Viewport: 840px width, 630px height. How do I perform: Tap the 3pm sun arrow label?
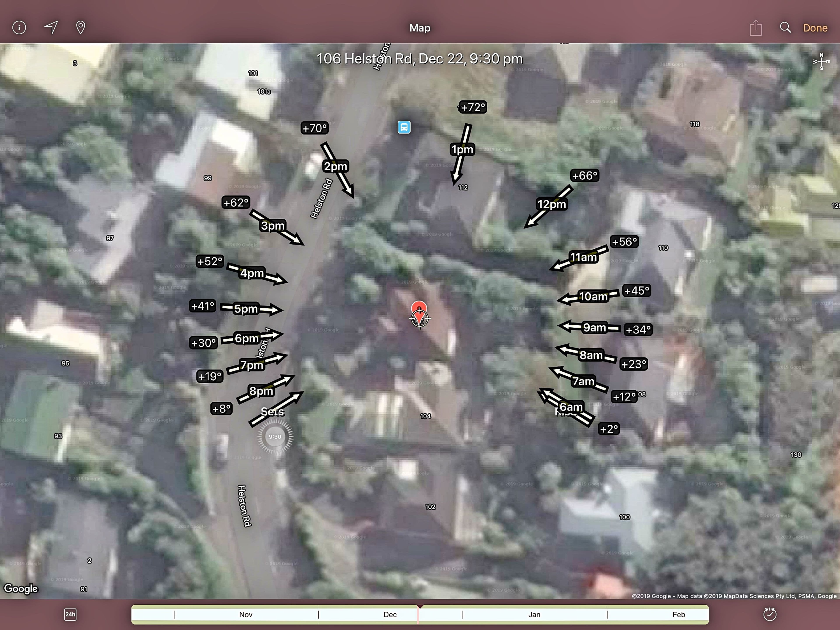click(273, 226)
